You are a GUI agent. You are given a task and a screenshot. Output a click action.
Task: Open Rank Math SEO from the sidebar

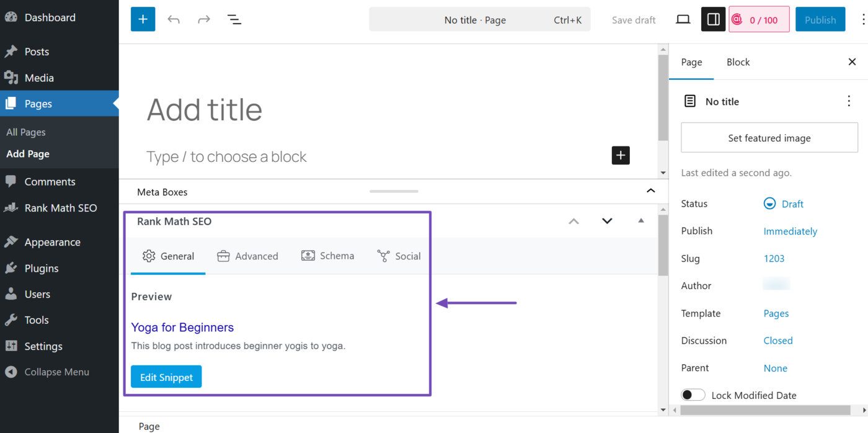point(60,208)
